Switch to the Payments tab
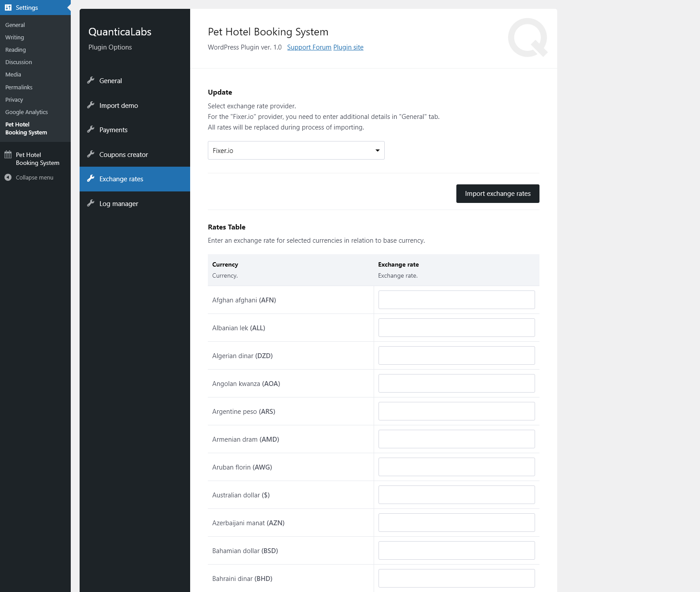Image resolution: width=700 pixels, height=592 pixels. coord(113,130)
